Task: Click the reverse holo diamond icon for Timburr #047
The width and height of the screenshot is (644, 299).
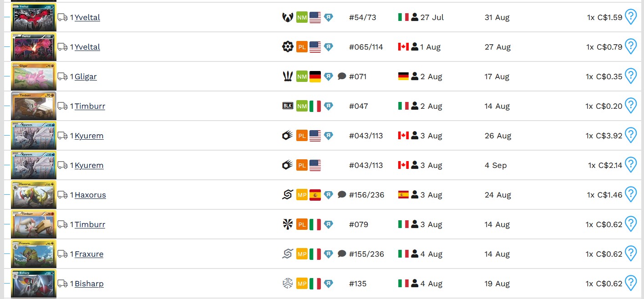Action: pos(328,106)
